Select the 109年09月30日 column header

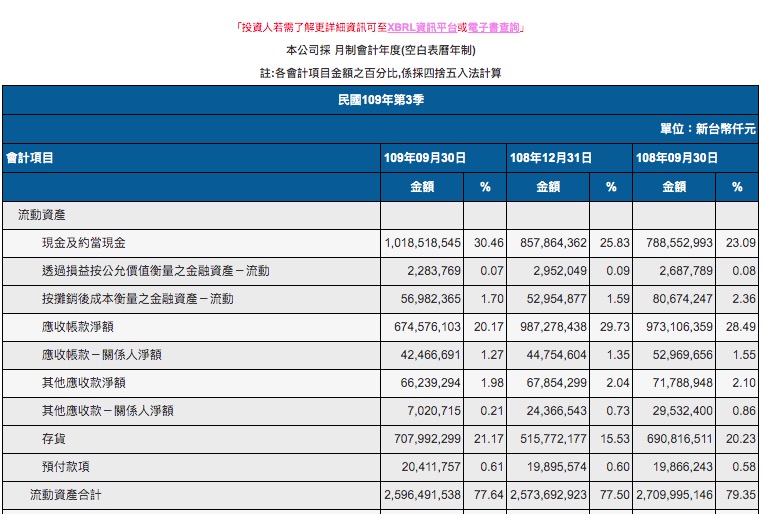(x=425, y=158)
